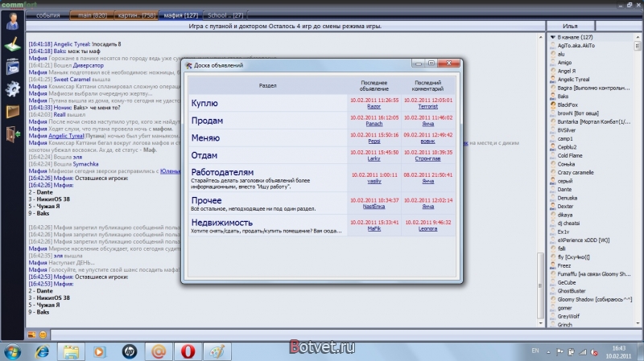Open the user profile icon in sidebar
This screenshot has height=361, width=644.
[x=12, y=22]
